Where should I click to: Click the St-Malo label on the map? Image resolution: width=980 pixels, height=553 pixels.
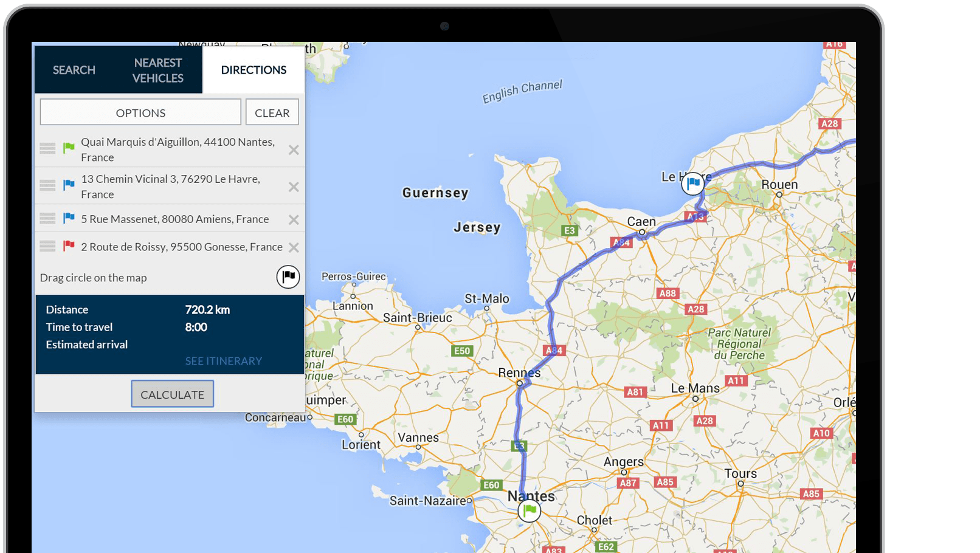tap(487, 298)
